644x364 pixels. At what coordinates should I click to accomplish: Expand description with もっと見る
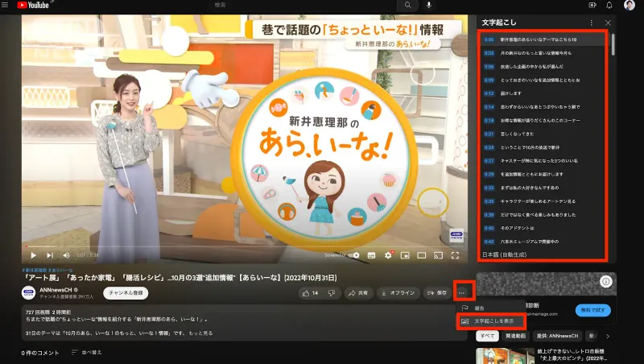click(x=201, y=333)
